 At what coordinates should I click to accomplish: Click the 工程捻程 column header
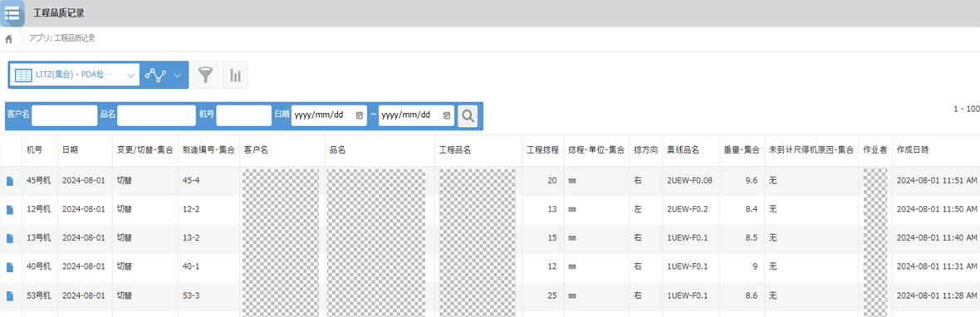[x=542, y=150]
